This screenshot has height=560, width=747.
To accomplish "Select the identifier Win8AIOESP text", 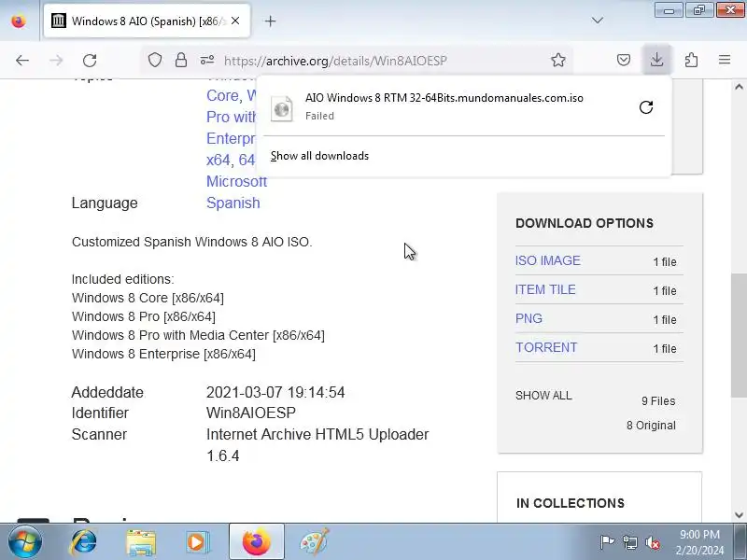I will click(251, 413).
